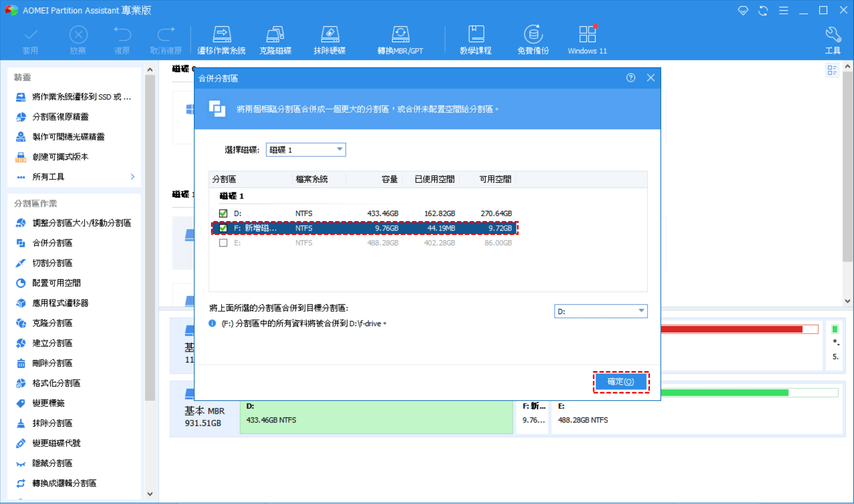Click the 復原 undo toolbar button
This screenshot has width=854, height=504.
tap(122, 41)
